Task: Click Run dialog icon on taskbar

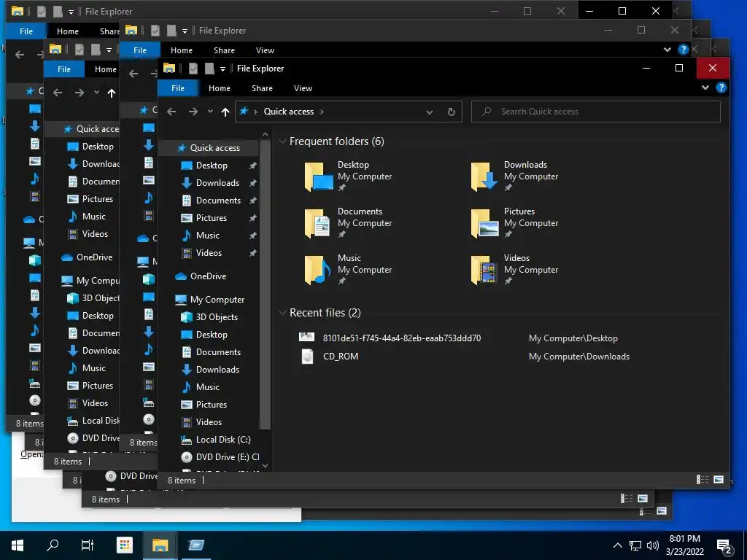Action: pos(196,545)
